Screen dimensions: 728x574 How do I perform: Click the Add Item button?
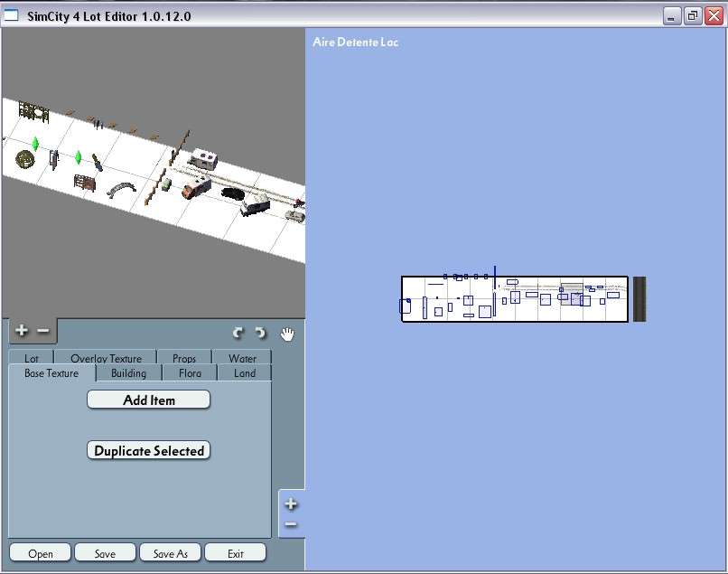pos(148,400)
